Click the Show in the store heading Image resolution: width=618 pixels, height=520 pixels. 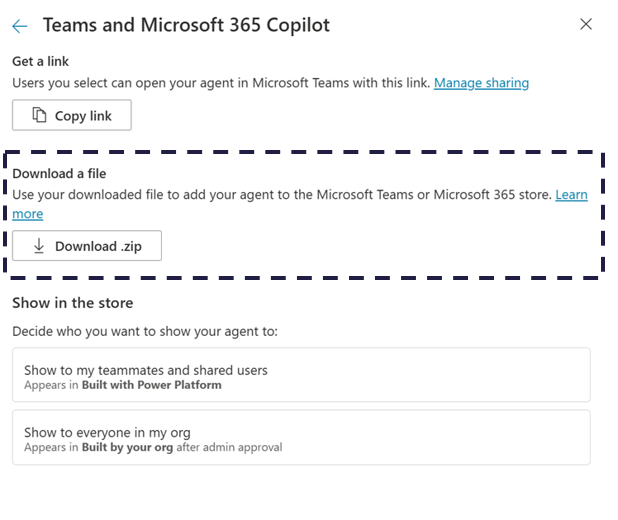coord(73,303)
